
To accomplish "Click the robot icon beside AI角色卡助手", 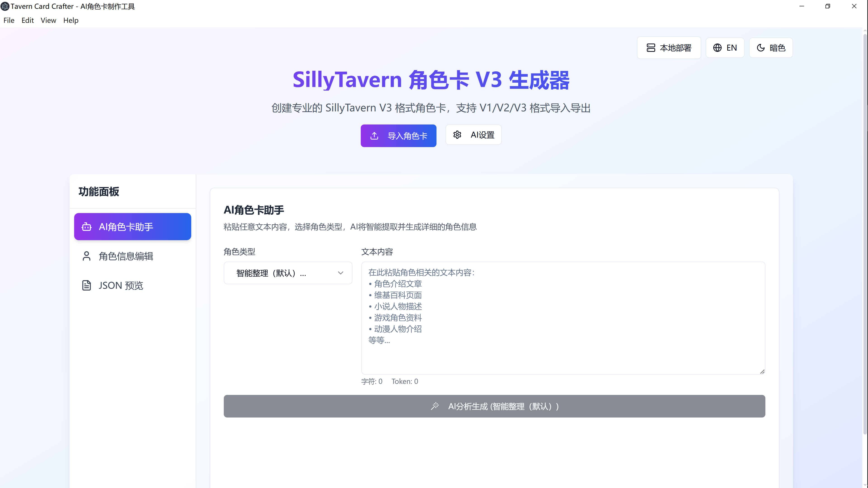I will click(x=87, y=227).
